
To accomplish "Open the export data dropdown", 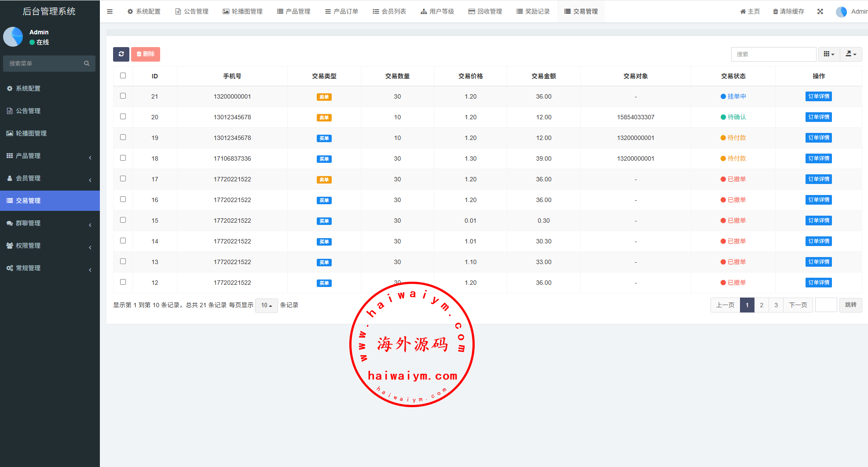I will (851, 54).
